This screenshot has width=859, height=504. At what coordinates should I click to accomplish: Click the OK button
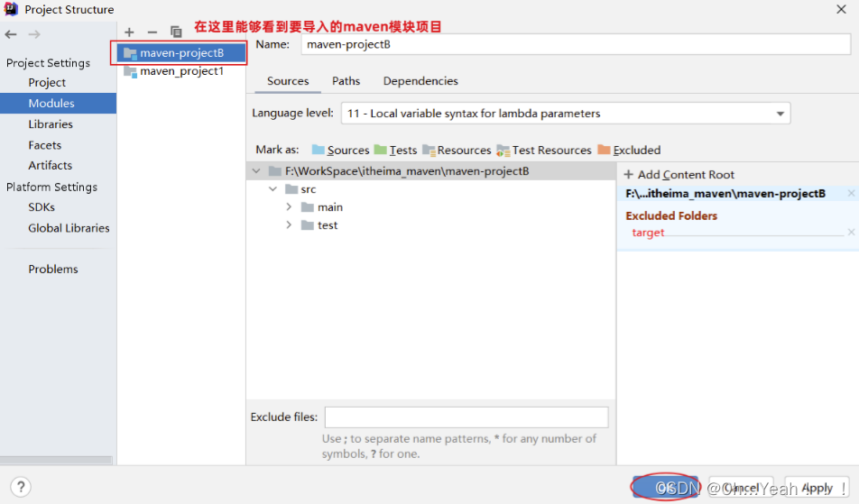click(x=666, y=487)
